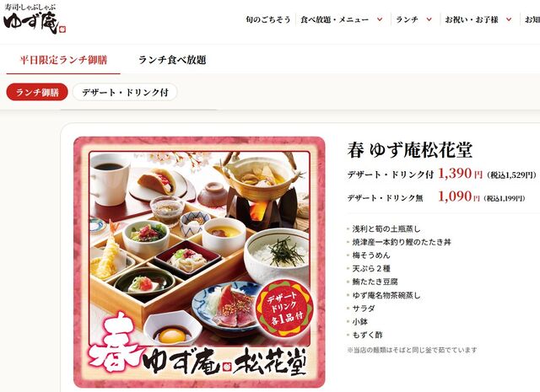
Task: Click the 1,090円 price without dessert
Action: coord(458,197)
